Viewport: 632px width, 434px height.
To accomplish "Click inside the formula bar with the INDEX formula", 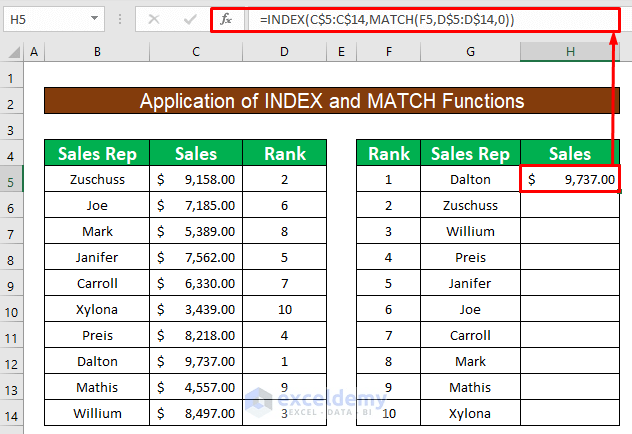I will pos(433,19).
